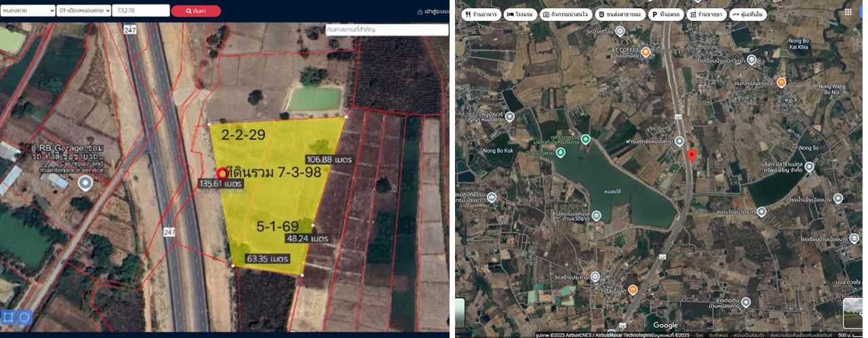Open the Google apps grid icon

click(848, 12)
